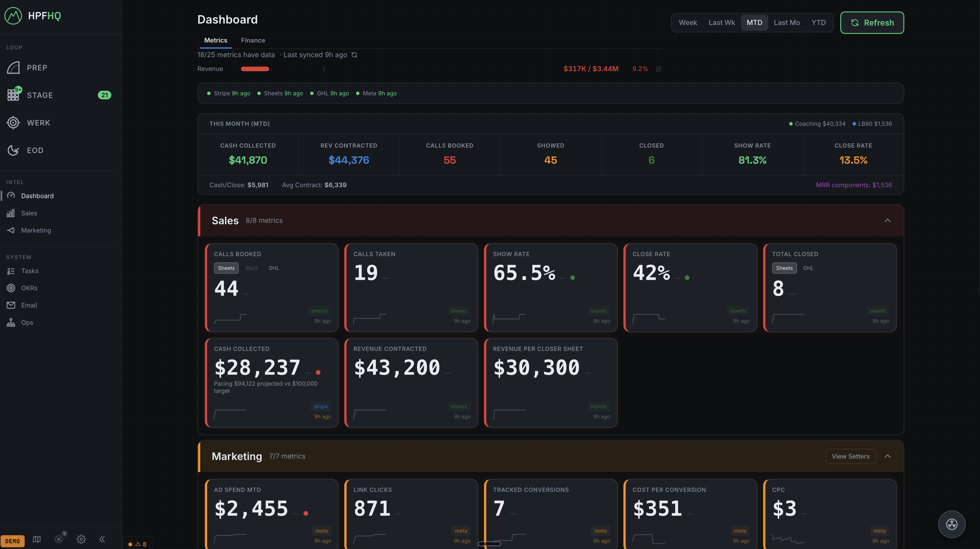Select the YTD time range
This screenshot has height=549, width=980.
pos(819,22)
